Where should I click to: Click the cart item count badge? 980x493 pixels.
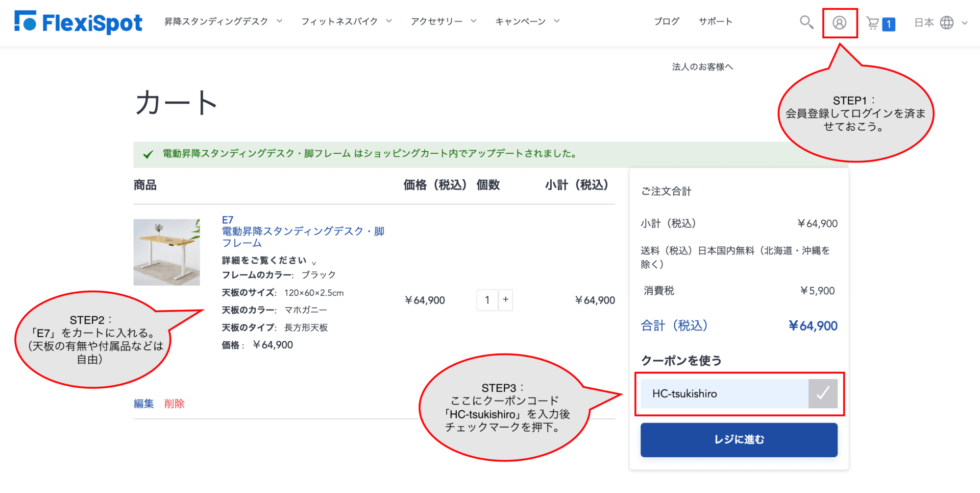coord(889,24)
